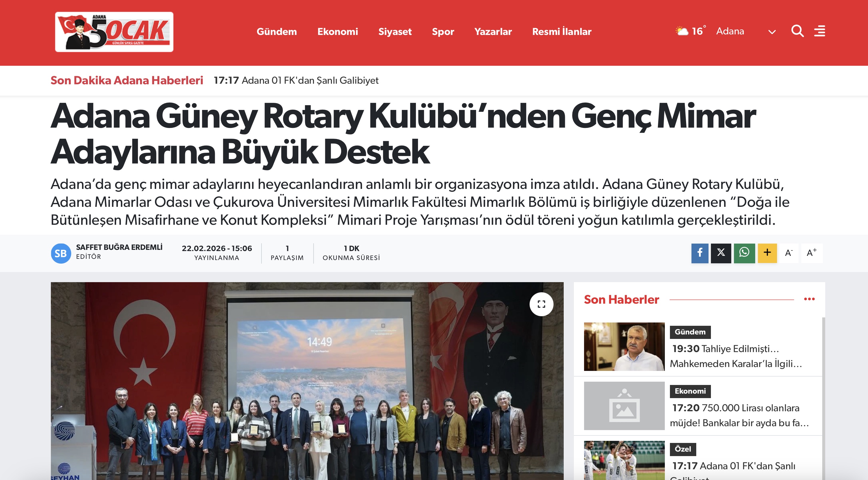This screenshot has height=480, width=868.
Task: Expand Son Haberler three-dots menu
Action: (809, 299)
